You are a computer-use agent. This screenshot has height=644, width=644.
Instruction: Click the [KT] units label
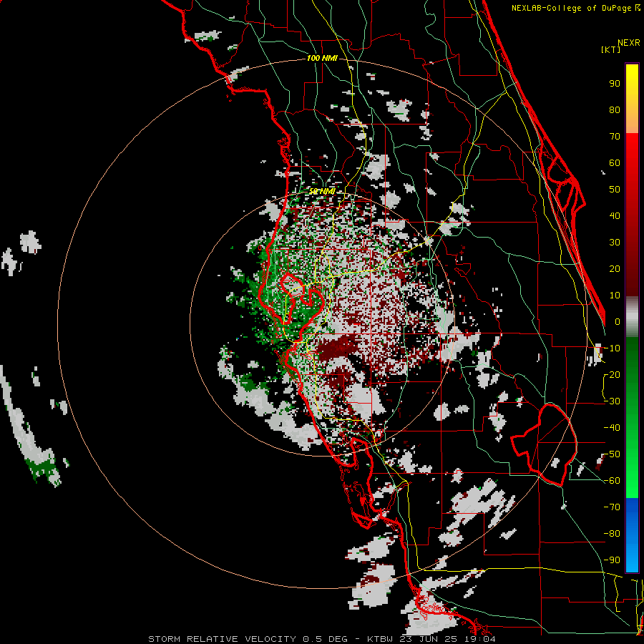(610, 49)
